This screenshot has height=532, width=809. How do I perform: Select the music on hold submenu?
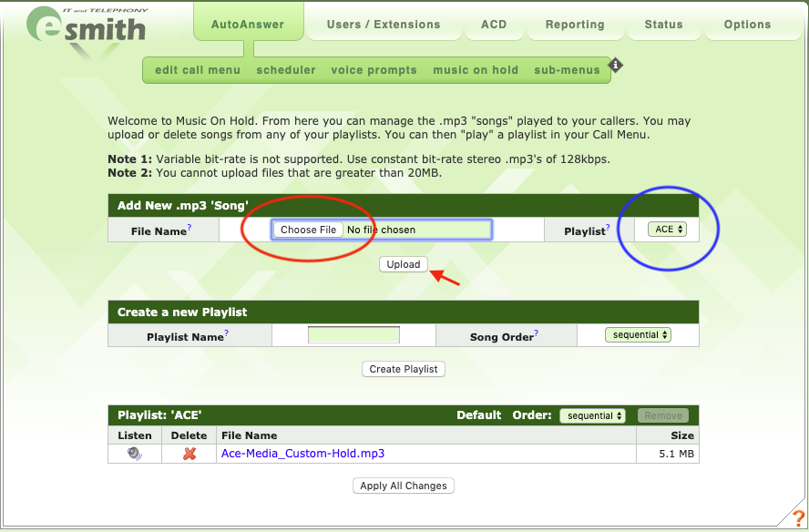click(x=476, y=70)
